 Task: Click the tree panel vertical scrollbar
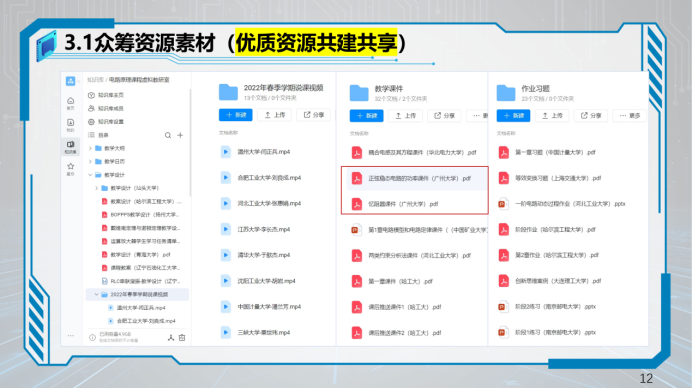click(190, 142)
